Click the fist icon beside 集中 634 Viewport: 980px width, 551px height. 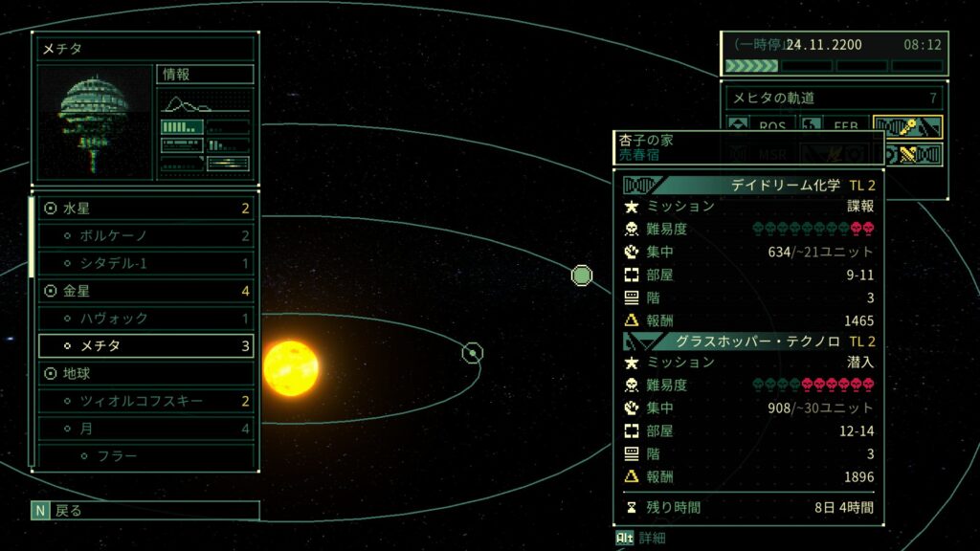(632, 252)
